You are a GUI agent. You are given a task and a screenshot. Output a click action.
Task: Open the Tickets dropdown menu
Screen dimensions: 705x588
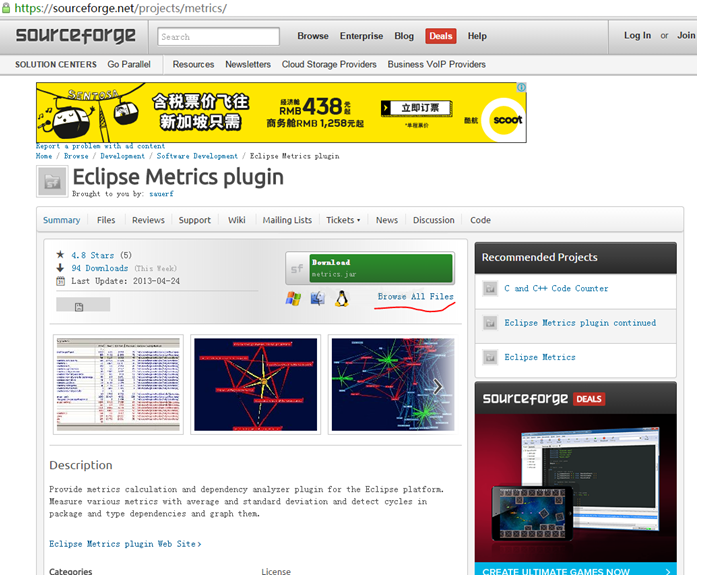(343, 220)
